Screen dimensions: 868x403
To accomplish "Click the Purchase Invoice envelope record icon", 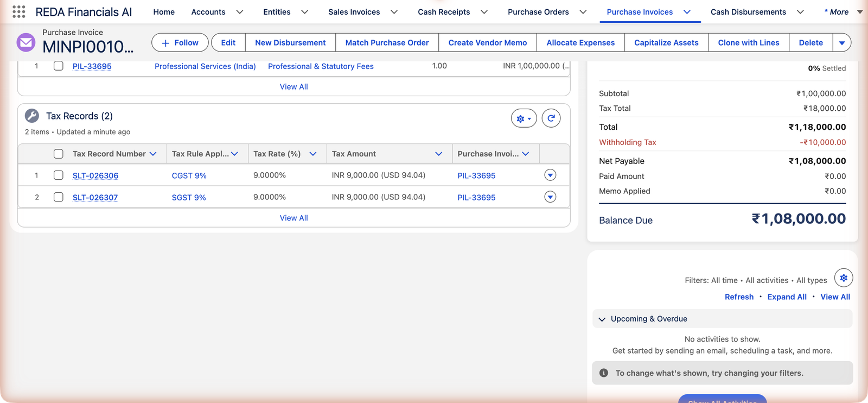I will pos(26,42).
